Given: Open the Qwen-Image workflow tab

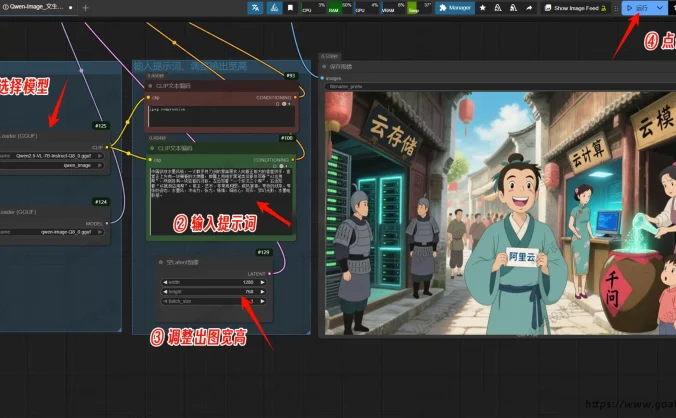Looking at the screenshot, I should tap(37, 7).
